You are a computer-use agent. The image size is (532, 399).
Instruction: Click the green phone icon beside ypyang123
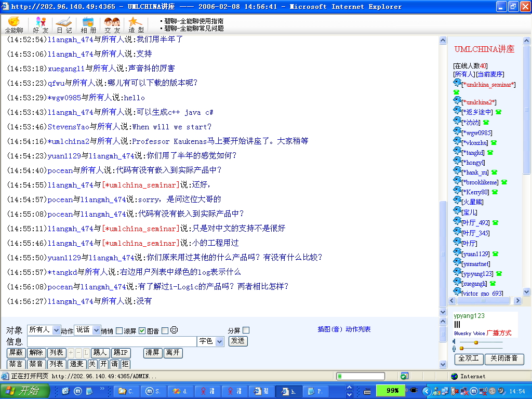click(499, 273)
